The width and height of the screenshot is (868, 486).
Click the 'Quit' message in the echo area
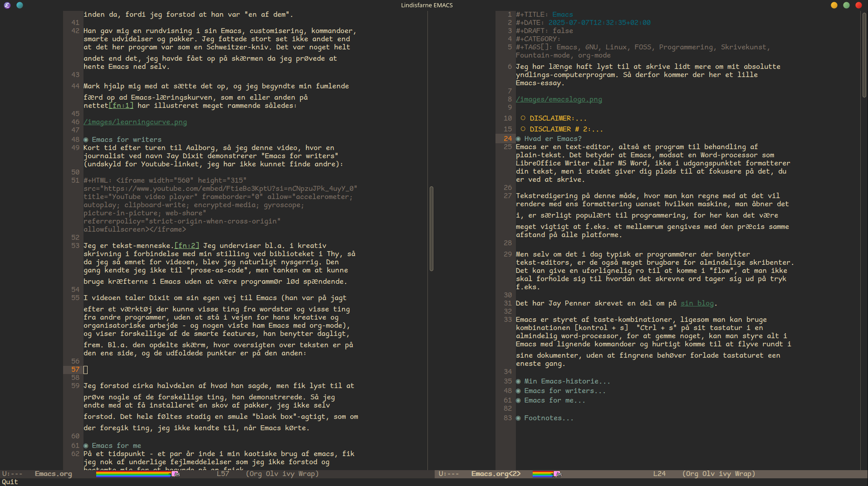click(x=10, y=482)
